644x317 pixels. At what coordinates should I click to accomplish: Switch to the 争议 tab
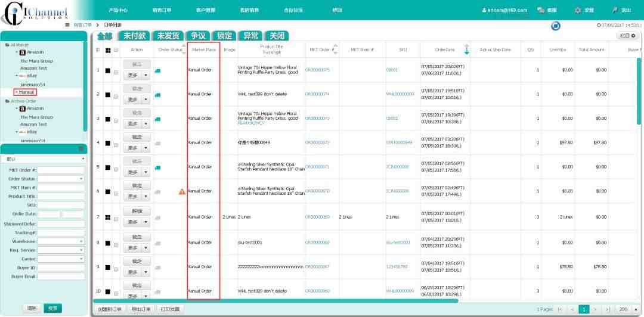[198, 36]
